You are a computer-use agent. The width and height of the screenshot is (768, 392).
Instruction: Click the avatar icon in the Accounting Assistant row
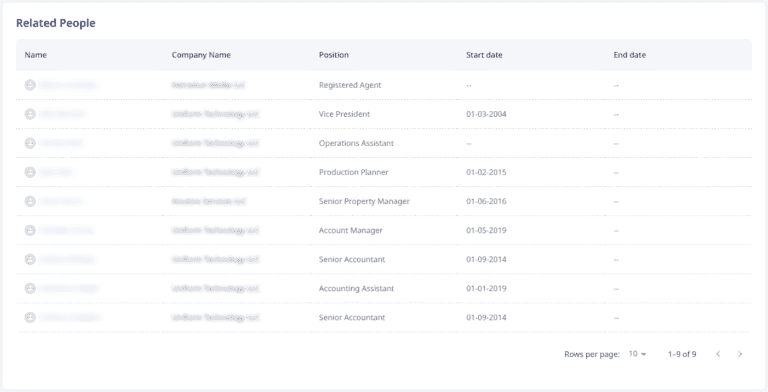(x=30, y=288)
